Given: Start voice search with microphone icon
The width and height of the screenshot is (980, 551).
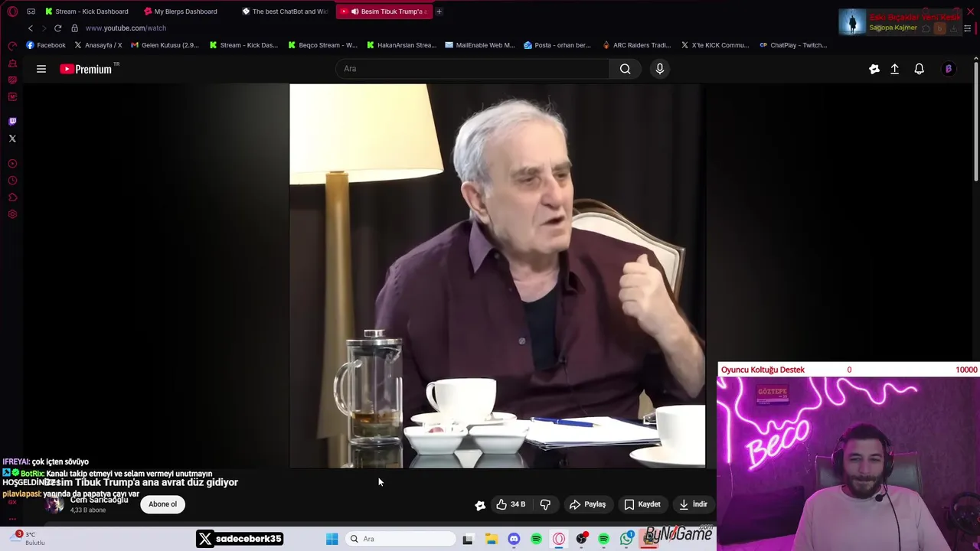Looking at the screenshot, I should tap(660, 69).
